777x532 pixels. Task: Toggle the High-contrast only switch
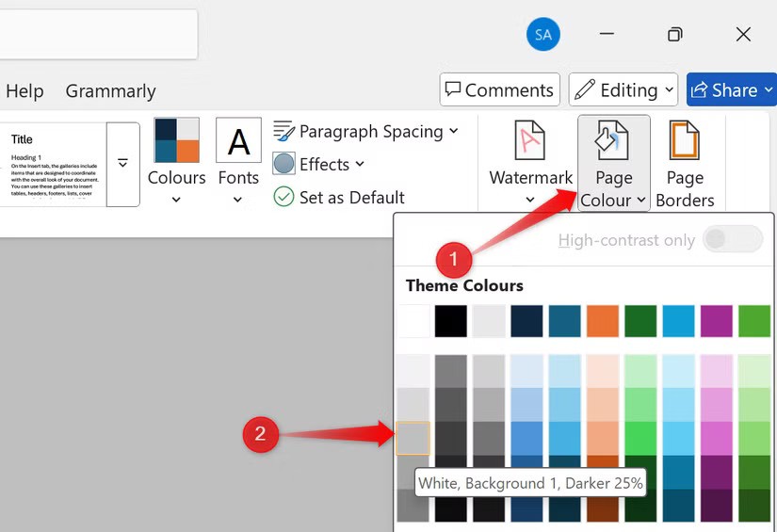coord(732,240)
